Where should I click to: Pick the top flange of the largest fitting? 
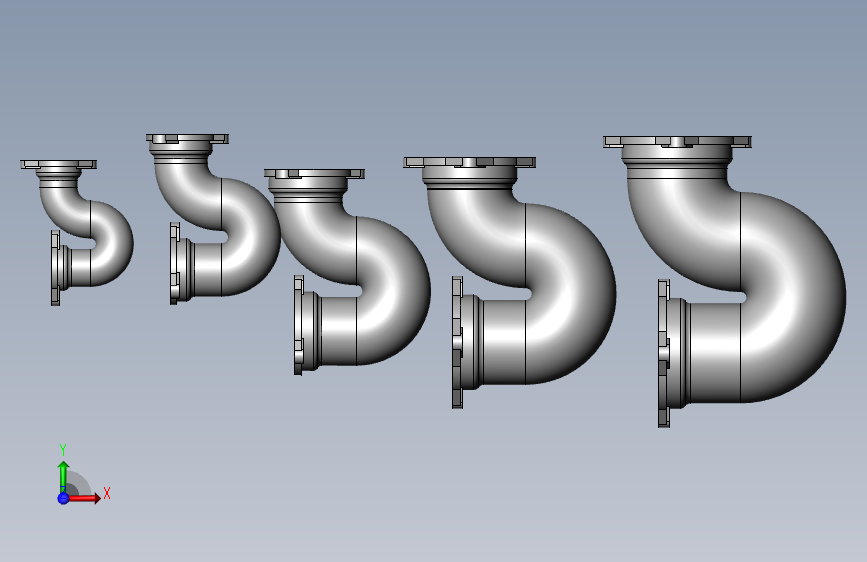677,142
